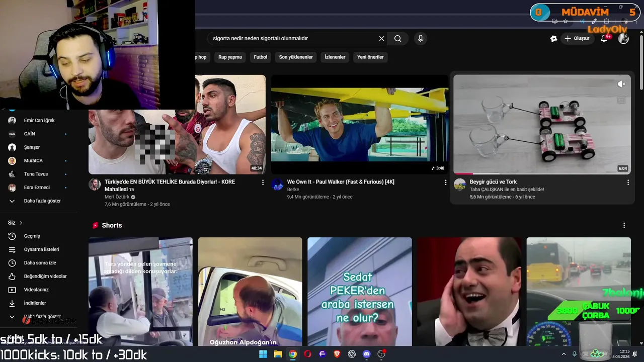Screen dimensions: 644x362
Task: Select the Rap yapma chip
Action: (x=230, y=57)
